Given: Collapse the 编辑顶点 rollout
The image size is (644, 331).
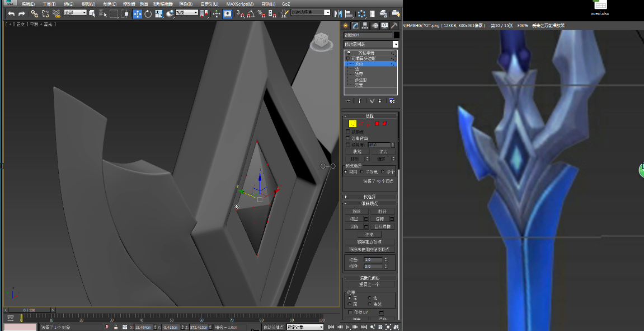Looking at the screenshot, I should coord(370,203).
